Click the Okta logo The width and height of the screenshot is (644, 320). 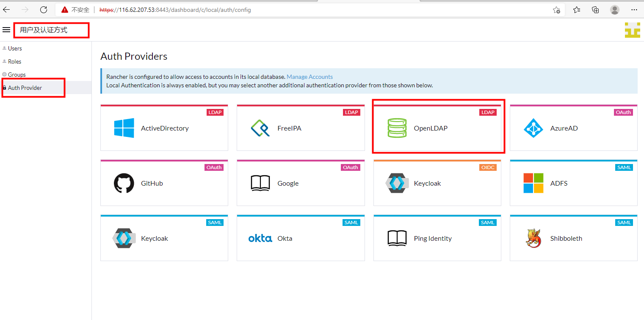(x=260, y=238)
